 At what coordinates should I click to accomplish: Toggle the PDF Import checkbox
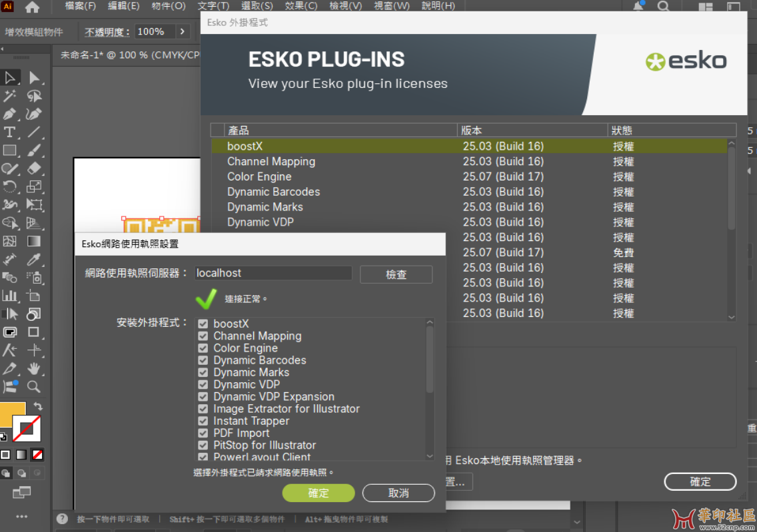click(x=203, y=433)
